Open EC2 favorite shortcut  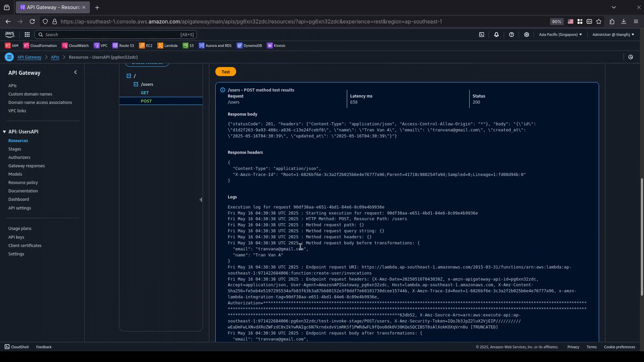146,46
